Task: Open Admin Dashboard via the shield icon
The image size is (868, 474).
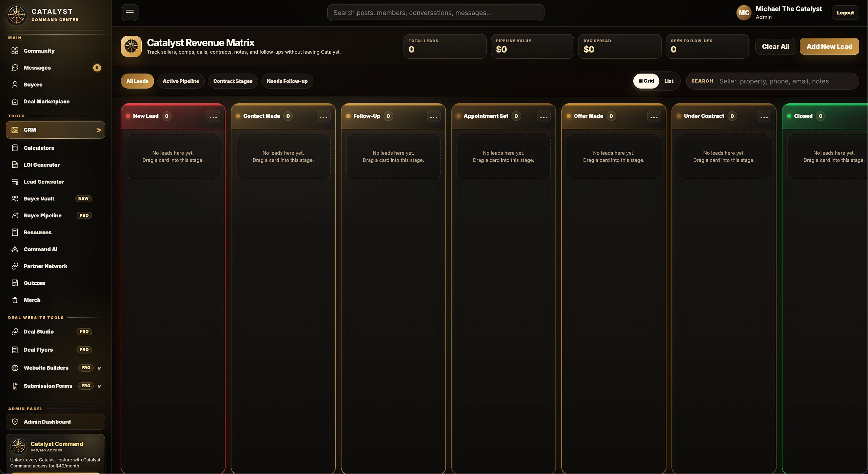Action: click(x=15, y=422)
